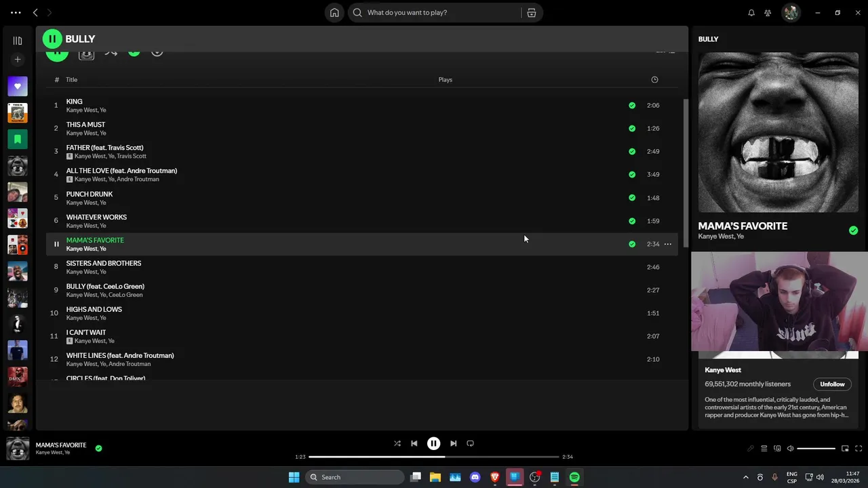This screenshot has height=488, width=868.
Task: Open File Explorer from taskbar
Action: (435, 477)
